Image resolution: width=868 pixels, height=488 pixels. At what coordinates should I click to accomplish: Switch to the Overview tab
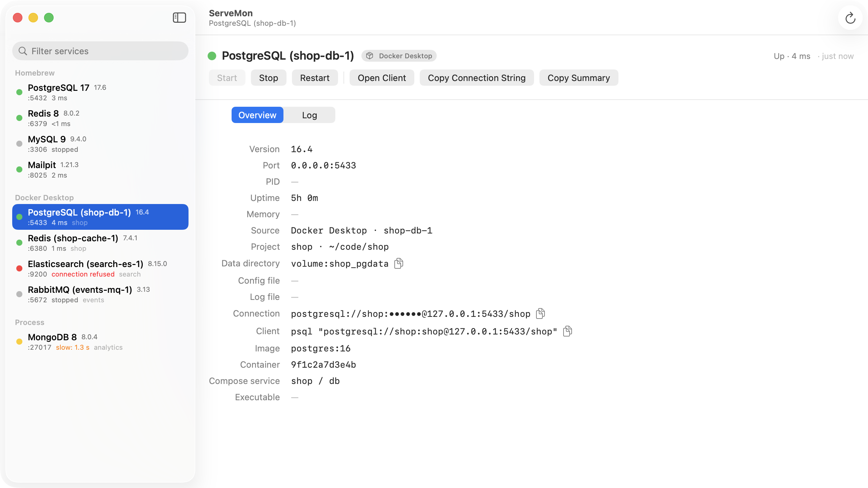[257, 115]
